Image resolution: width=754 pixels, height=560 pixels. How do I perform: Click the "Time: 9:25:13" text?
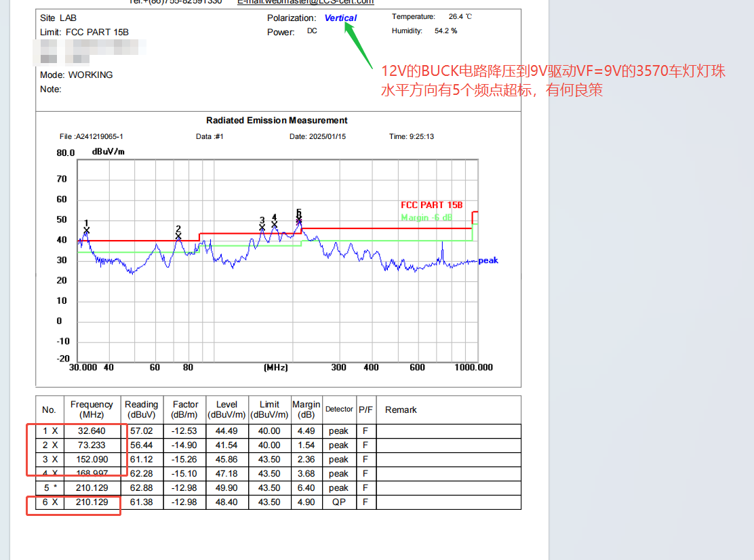click(x=412, y=136)
